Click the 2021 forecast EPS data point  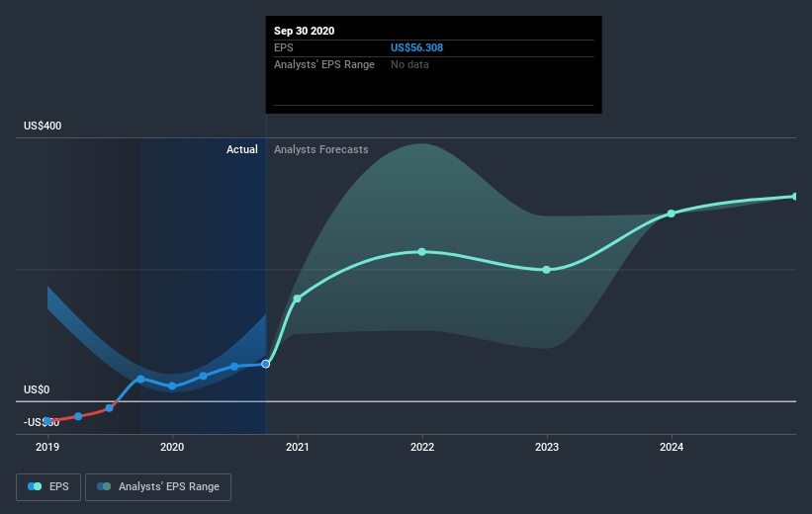298,299
